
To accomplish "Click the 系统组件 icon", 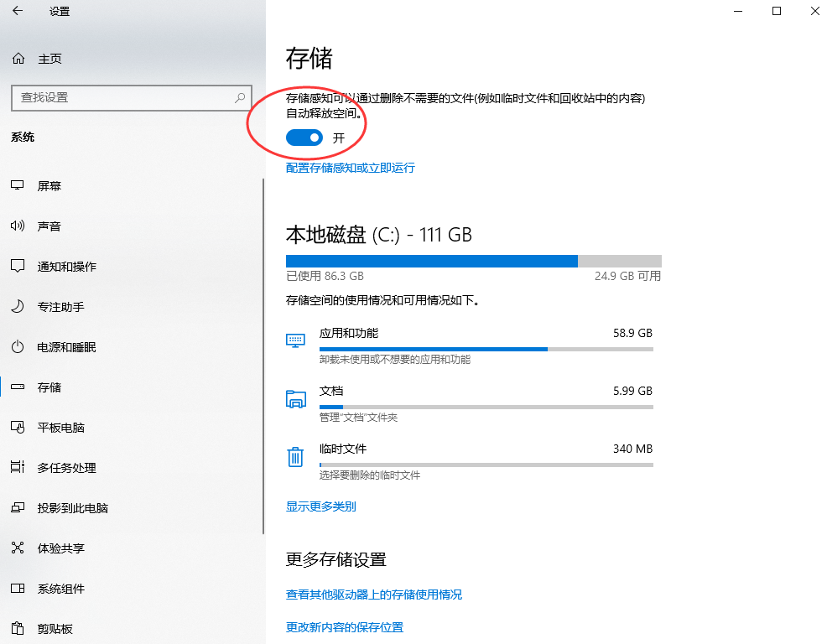I will coord(18,588).
